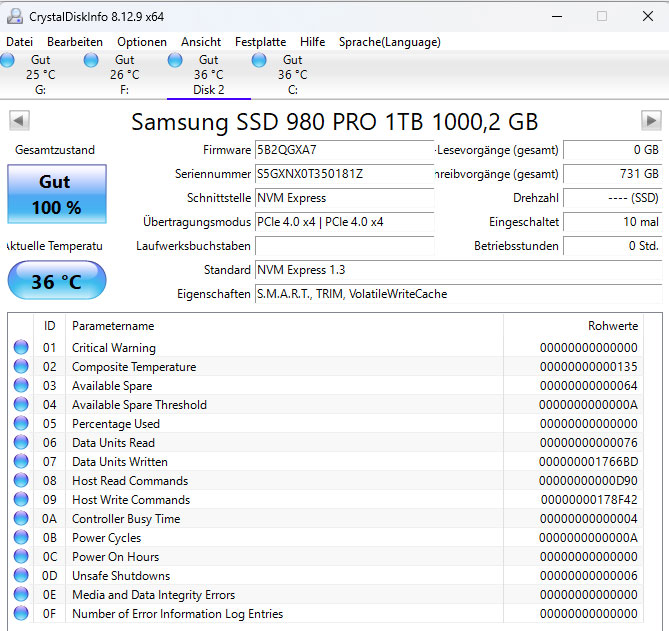
Task: Click the ID column header
Action: (49, 326)
